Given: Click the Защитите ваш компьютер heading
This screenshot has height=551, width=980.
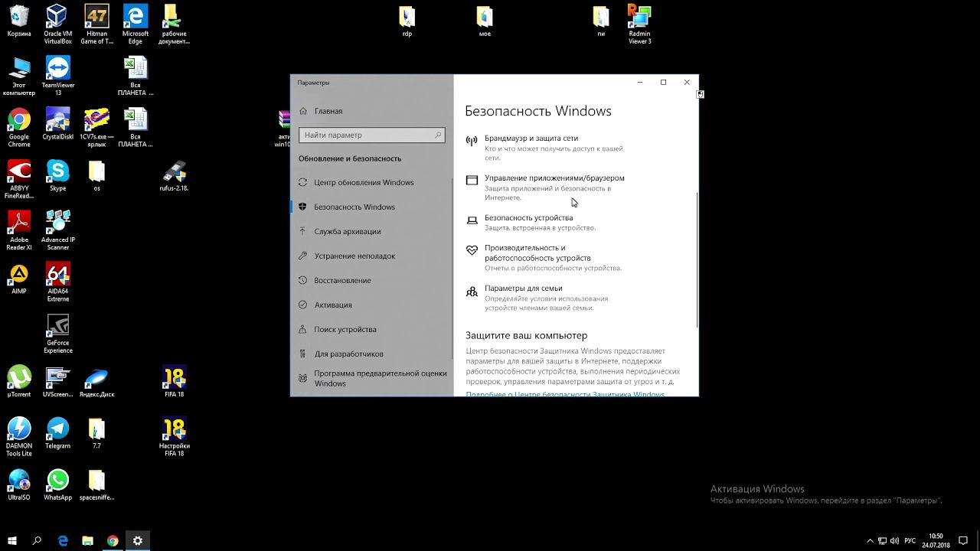Looking at the screenshot, I should coord(526,335).
